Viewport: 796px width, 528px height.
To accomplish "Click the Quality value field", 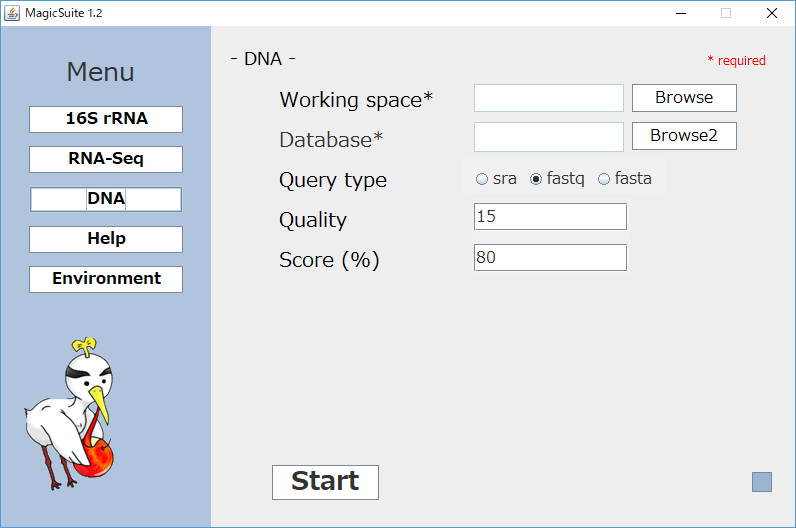I will click(x=550, y=217).
